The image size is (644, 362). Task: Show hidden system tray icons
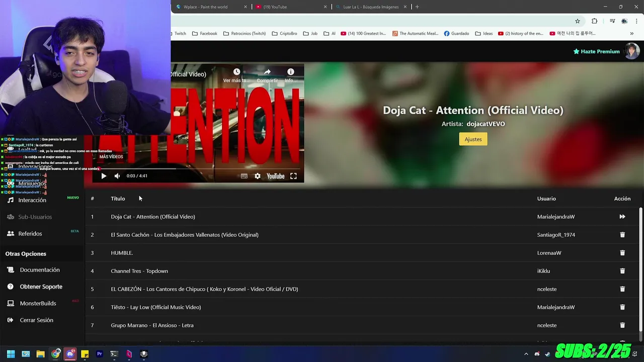[526, 354]
